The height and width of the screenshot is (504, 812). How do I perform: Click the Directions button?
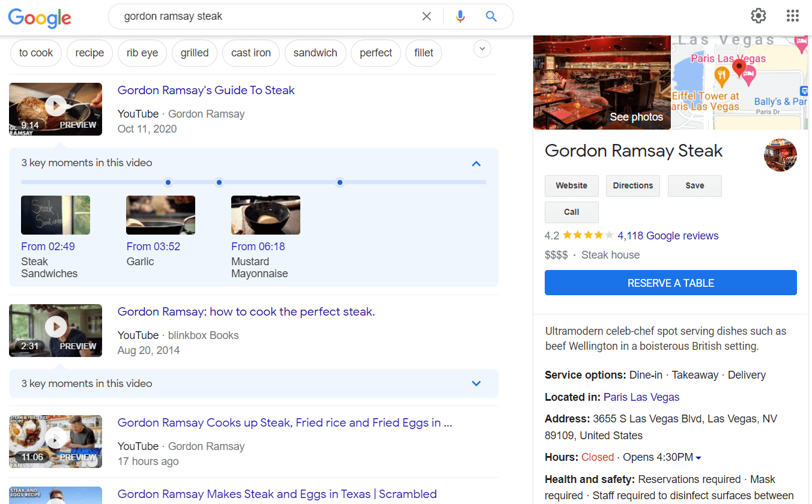tap(633, 186)
